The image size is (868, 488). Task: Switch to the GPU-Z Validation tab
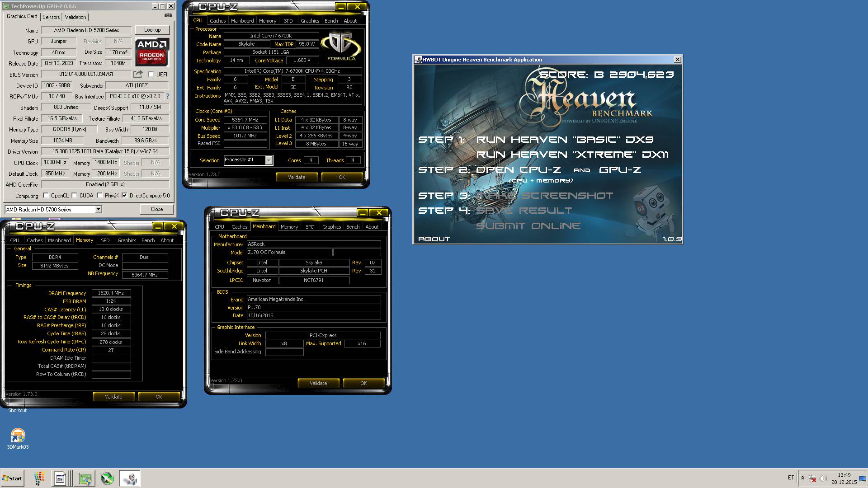[x=75, y=17]
